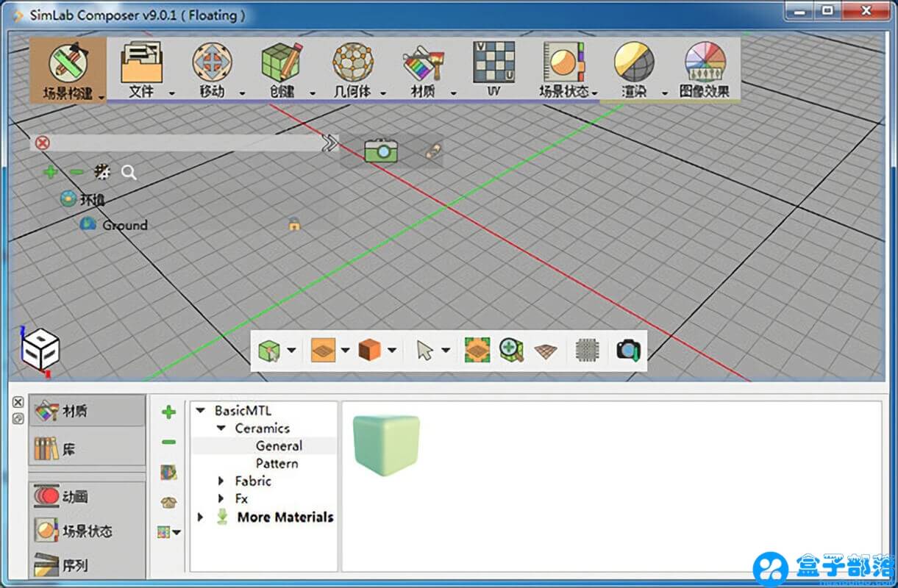Collapse the BasicMTL tree node
The image size is (898, 588).
coord(201,411)
